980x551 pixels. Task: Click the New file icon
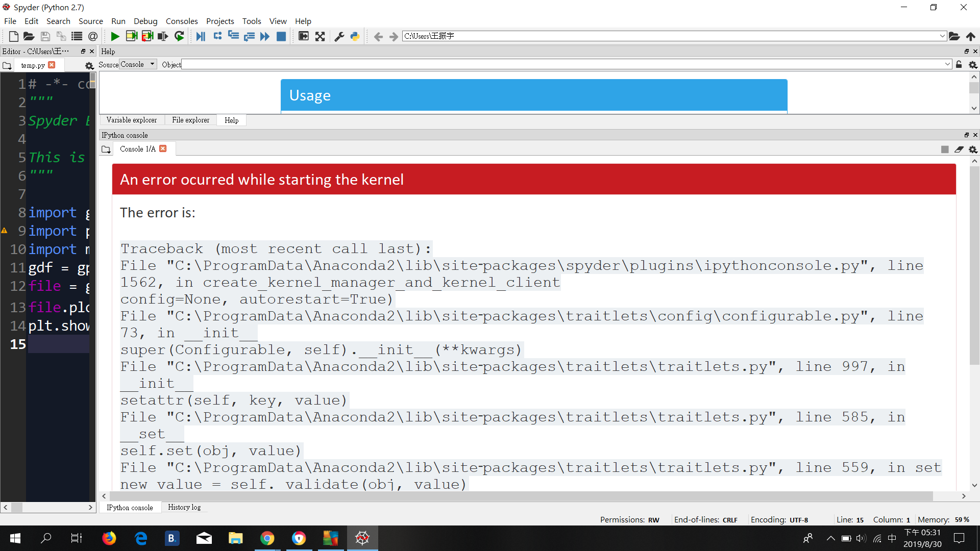pyautogui.click(x=14, y=36)
